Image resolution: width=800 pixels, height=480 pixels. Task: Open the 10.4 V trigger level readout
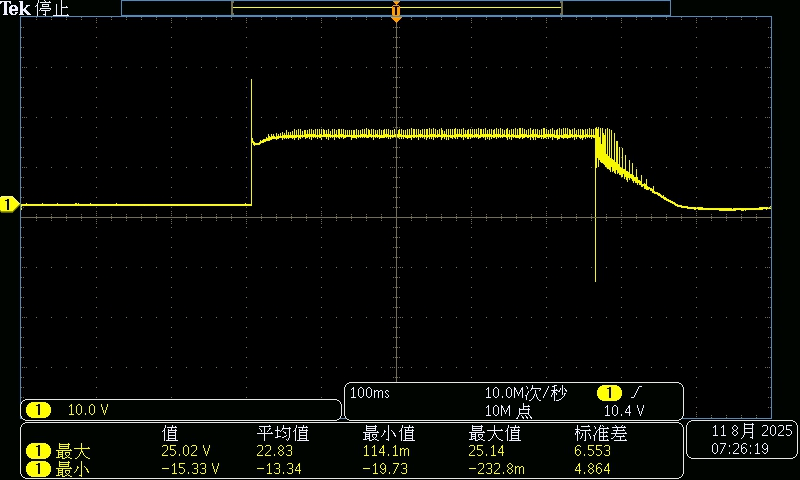tap(624, 411)
